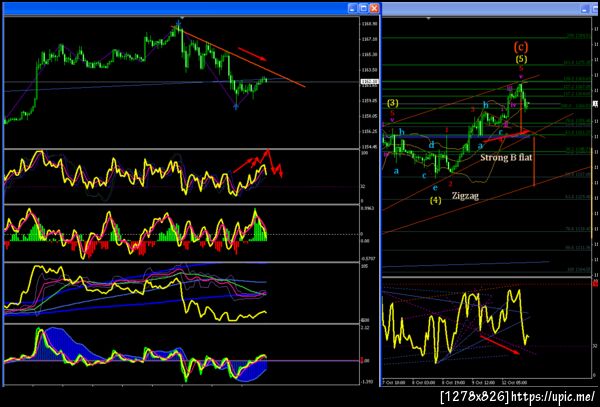Click the '12 Oct 05:00' time axis label
Viewport: 600px width, 407px height.
pos(515,382)
